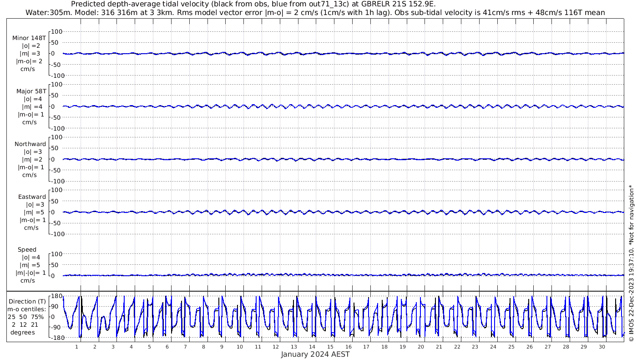
Task: Click the day 30 tick label on time axis
Action: pos(602,347)
